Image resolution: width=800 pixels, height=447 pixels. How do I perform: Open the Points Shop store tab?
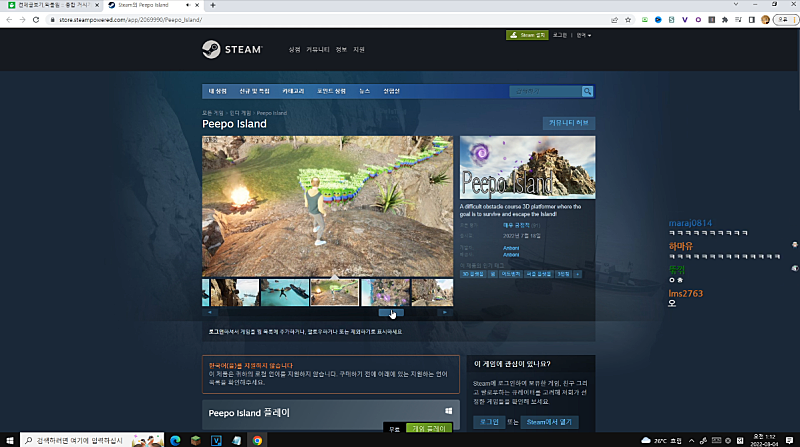coord(331,91)
